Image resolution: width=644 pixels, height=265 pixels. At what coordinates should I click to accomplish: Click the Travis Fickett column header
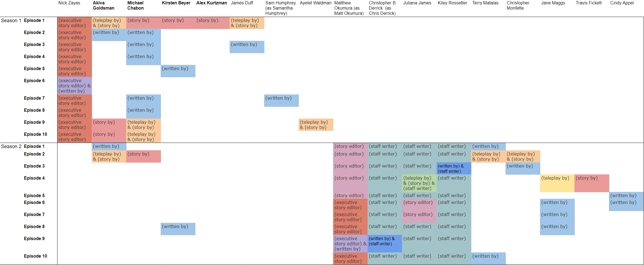pyautogui.click(x=589, y=3)
